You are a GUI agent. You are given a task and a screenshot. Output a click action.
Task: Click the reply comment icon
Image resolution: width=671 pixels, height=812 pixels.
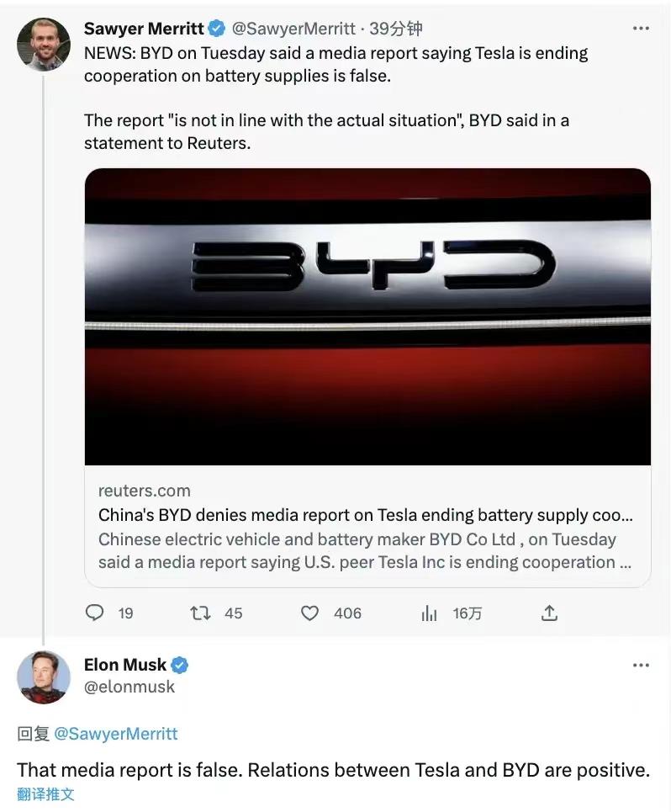click(95, 613)
